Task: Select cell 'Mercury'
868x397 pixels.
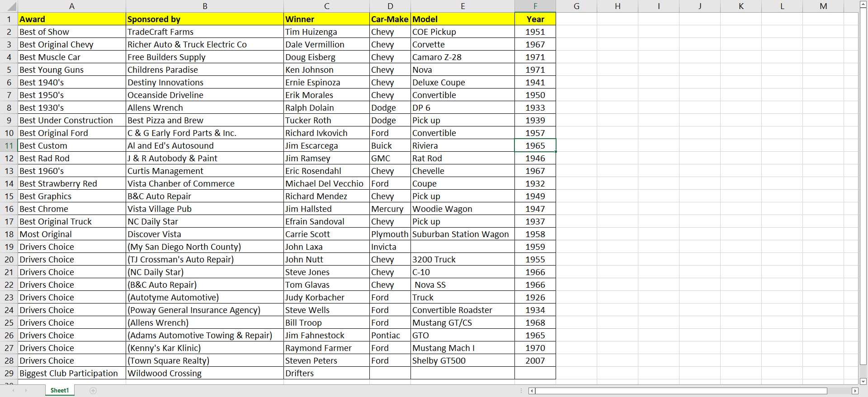Action: click(x=390, y=209)
